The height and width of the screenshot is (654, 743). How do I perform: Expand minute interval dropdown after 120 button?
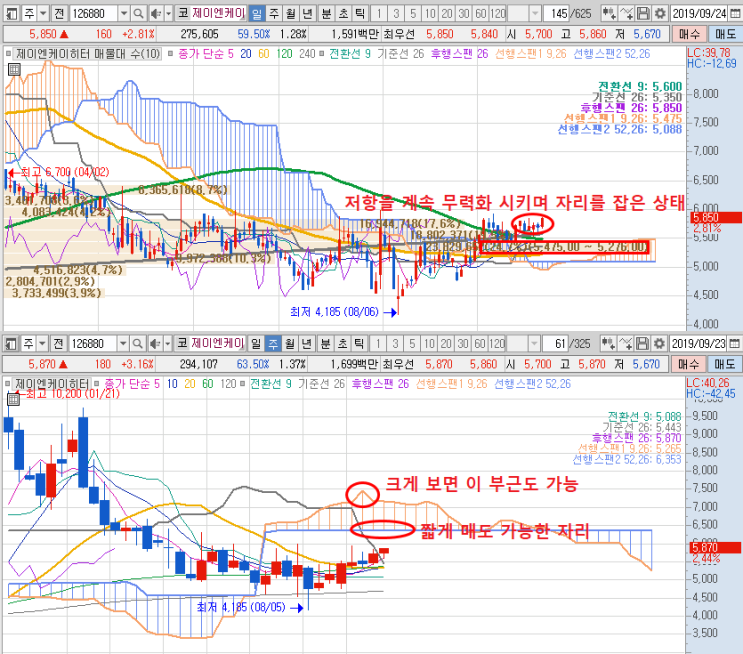click(x=535, y=13)
